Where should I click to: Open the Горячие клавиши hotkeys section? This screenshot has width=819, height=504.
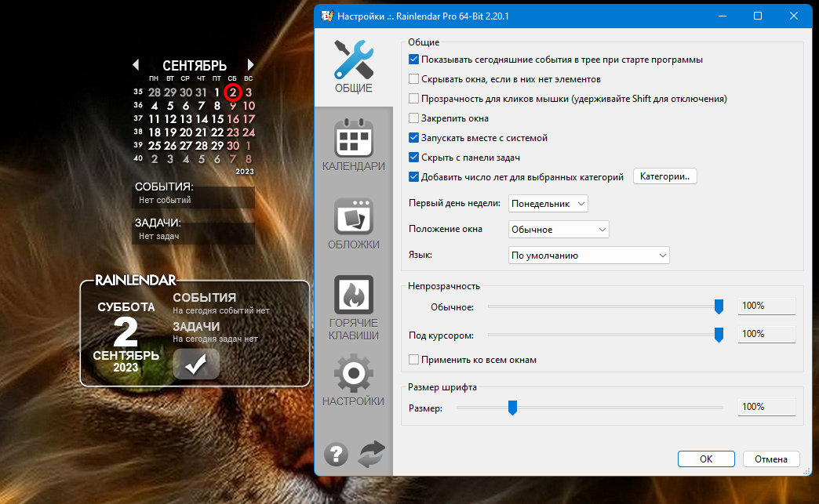[x=354, y=308]
